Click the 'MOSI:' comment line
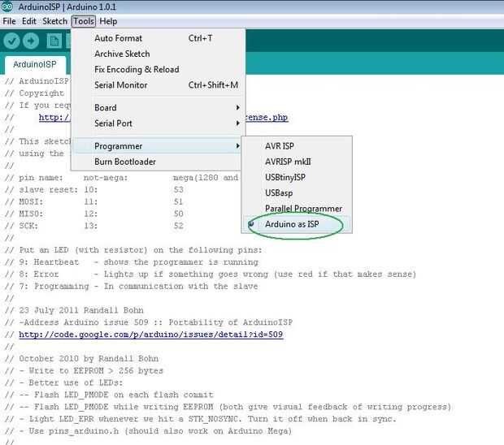This screenshot has width=504, height=445. 93,201
